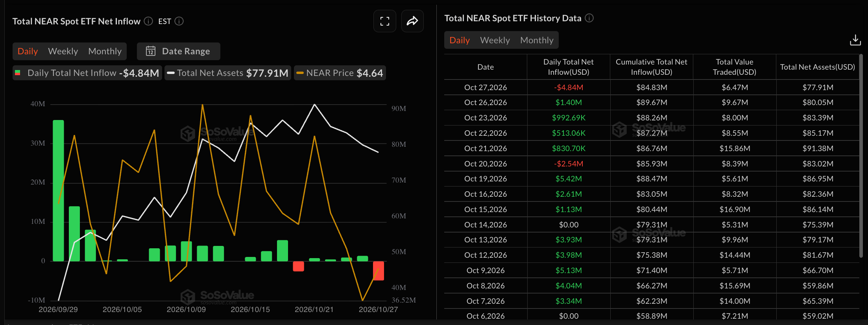Screen dimensions: 868x325
Task: Click the Date column header
Action: (486, 67)
